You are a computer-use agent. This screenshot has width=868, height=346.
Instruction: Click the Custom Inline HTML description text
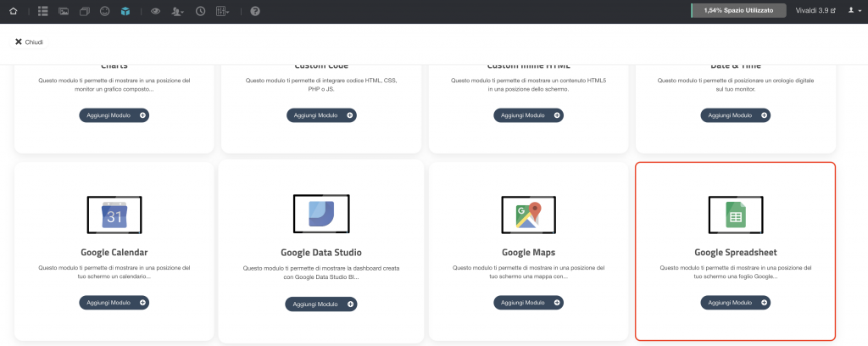[x=529, y=84]
